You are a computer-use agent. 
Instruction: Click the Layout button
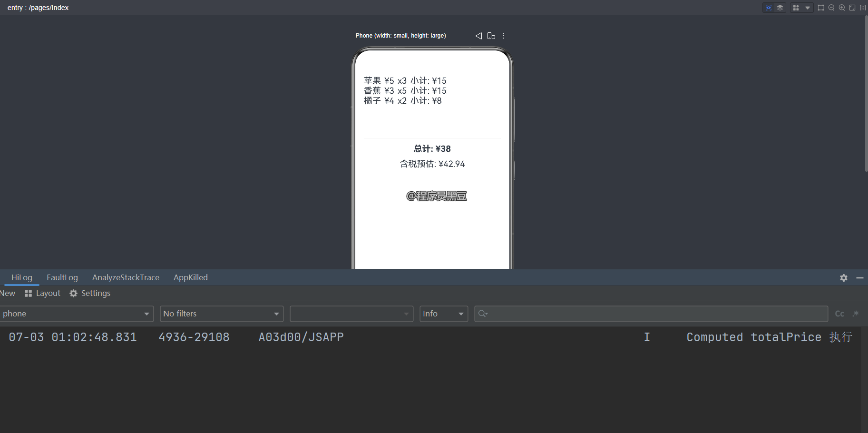pos(42,293)
